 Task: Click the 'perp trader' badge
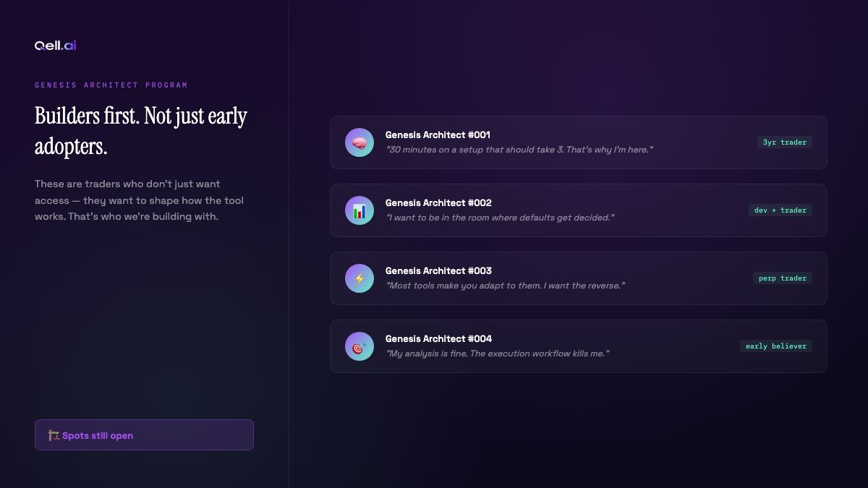(782, 278)
